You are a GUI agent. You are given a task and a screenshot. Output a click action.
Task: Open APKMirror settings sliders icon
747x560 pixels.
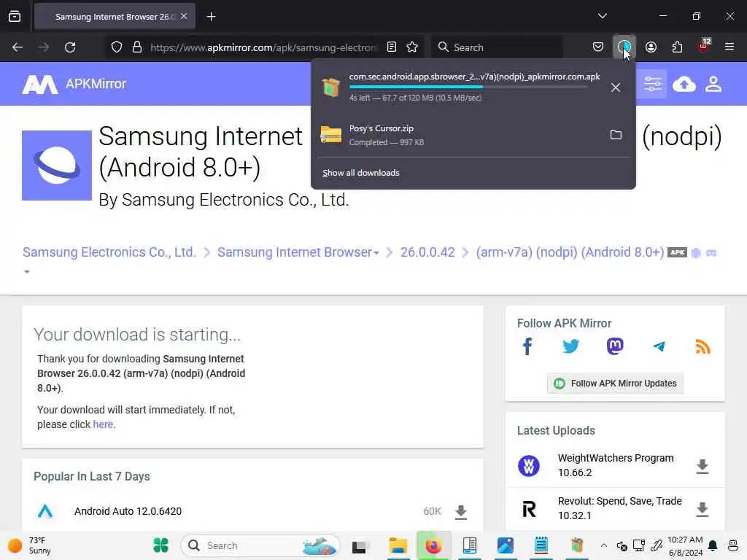(653, 85)
